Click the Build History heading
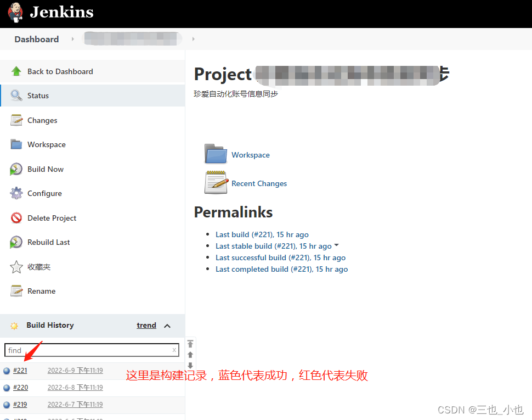Viewport: 532px width, 420px height. (x=50, y=325)
